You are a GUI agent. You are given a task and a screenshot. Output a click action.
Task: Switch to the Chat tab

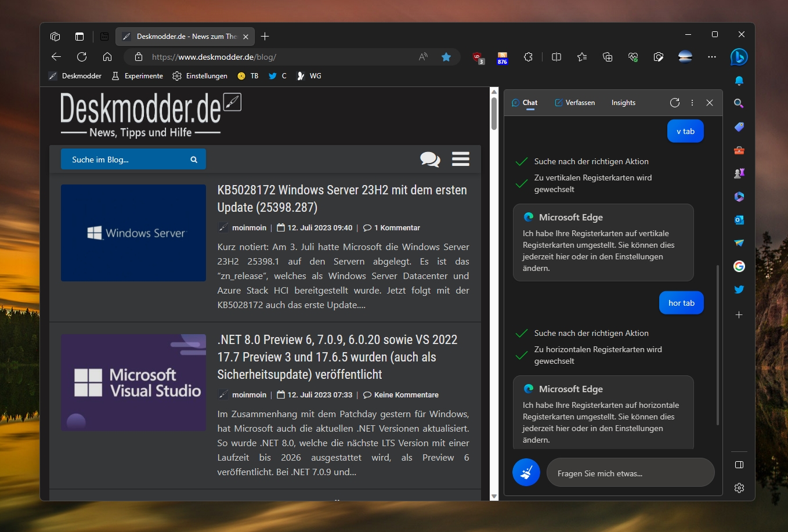pos(525,103)
